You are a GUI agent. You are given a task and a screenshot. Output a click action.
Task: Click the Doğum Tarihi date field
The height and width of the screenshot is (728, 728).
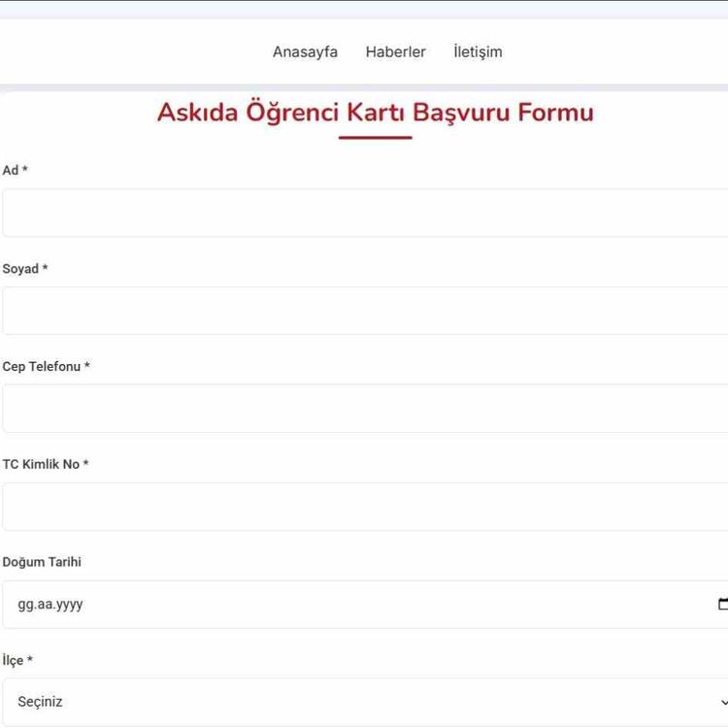pyautogui.click(x=365, y=605)
